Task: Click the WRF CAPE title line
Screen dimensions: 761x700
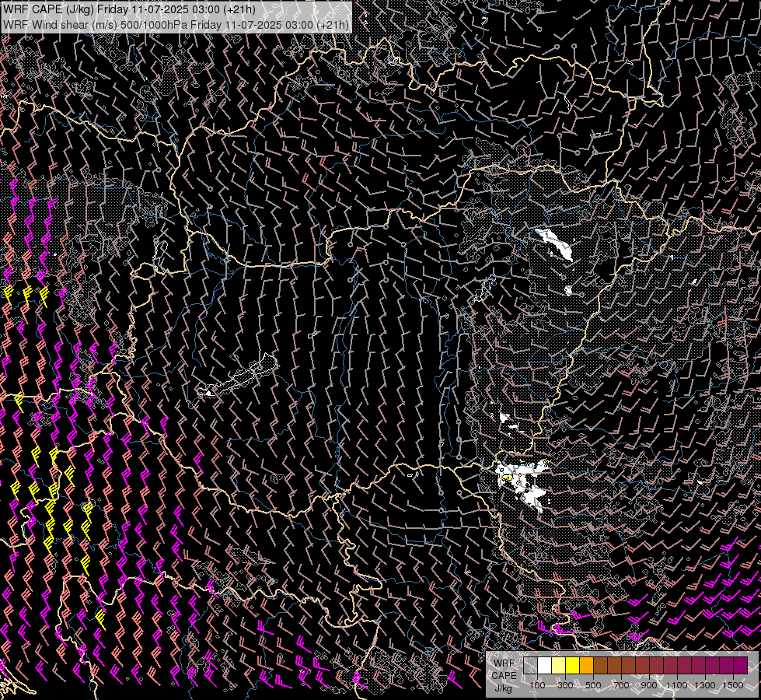Action: 128,9
